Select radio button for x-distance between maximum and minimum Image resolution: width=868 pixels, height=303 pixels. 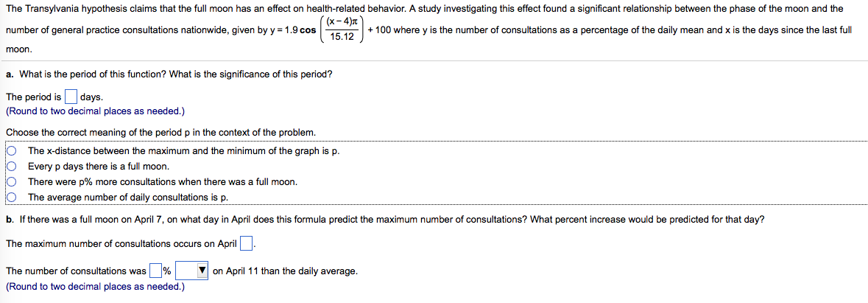pos(13,150)
